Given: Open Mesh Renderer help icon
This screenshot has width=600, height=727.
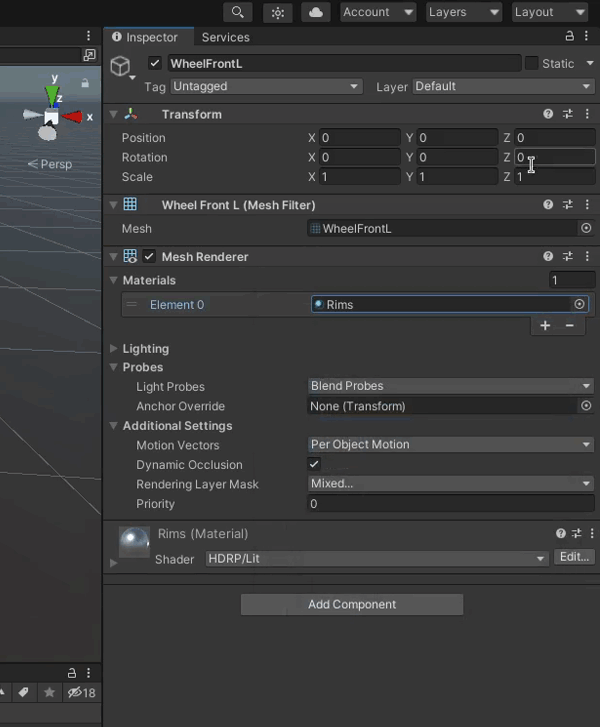Looking at the screenshot, I should click(548, 256).
